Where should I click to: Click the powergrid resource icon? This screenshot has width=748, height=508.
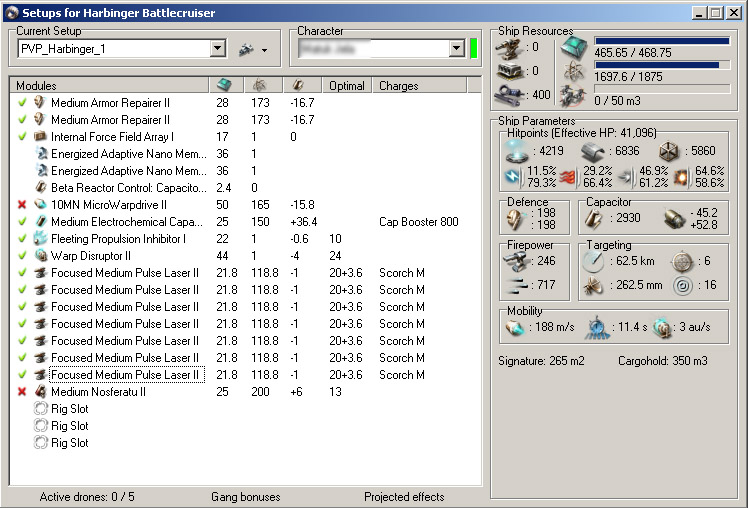coord(574,72)
